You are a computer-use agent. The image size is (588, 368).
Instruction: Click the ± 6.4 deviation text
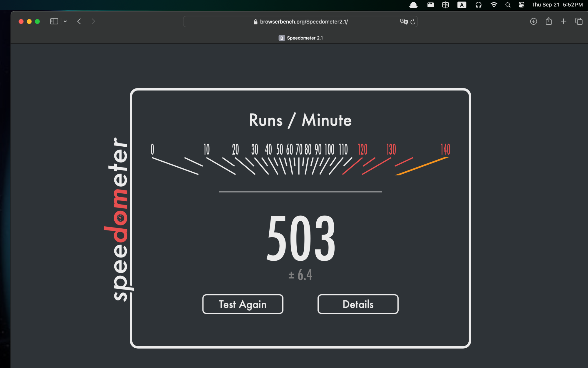click(x=300, y=275)
